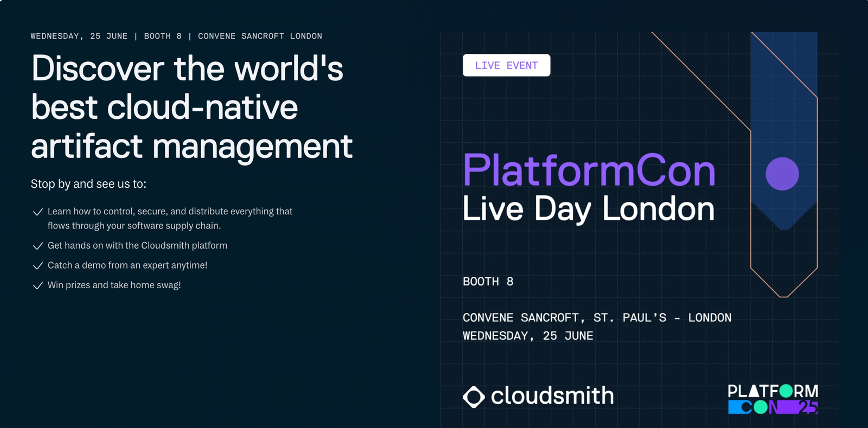868x428 pixels.
Task: Click the 'Live Day London' heading
Action: [588, 209]
